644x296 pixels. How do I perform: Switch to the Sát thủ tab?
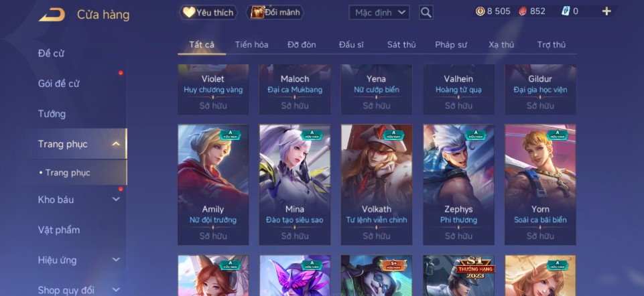(401, 45)
